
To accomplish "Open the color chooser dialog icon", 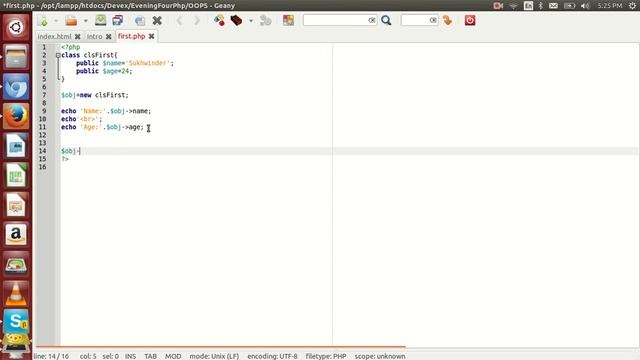I will click(x=289, y=20).
